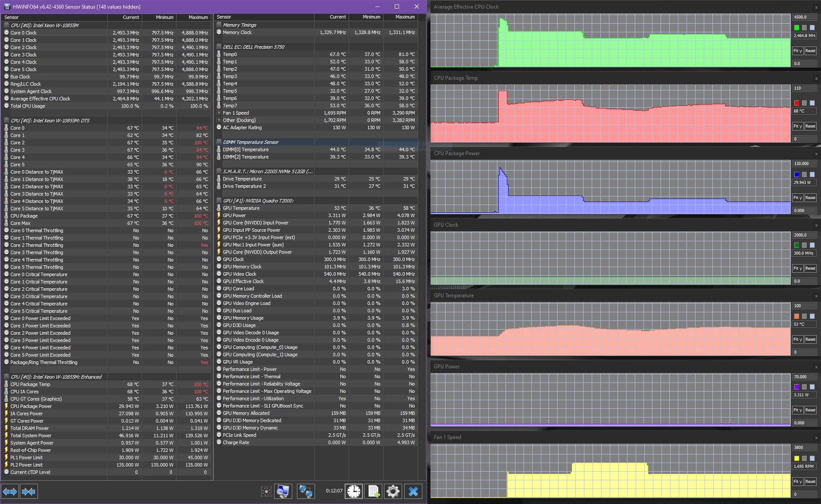Reset min/max values with the clock icon
This screenshot has width=821, height=504.
coord(354,492)
